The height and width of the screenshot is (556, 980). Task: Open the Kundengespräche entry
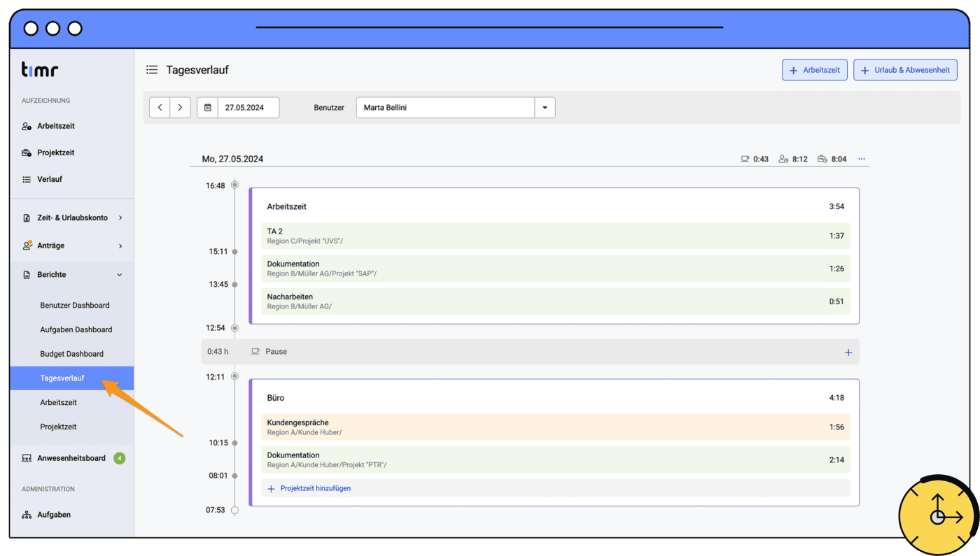[556, 427]
